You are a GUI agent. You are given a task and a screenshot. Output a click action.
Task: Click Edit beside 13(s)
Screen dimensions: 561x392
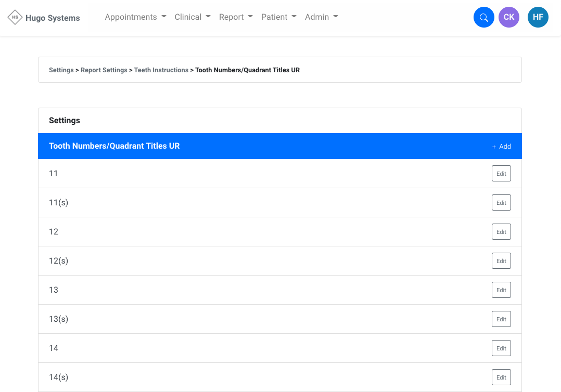pyautogui.click(x=501, y=319)
